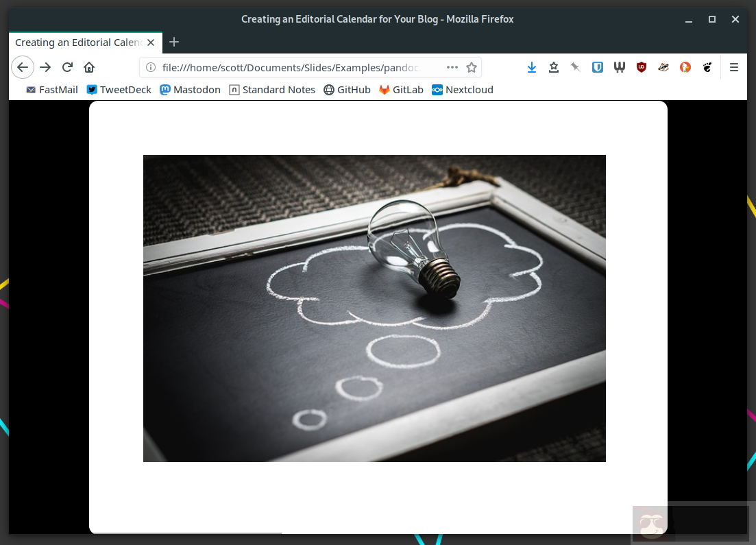Open the Nextcloud bookmark
The width and height of the screenshot is (756, 545).
(463, 90)
